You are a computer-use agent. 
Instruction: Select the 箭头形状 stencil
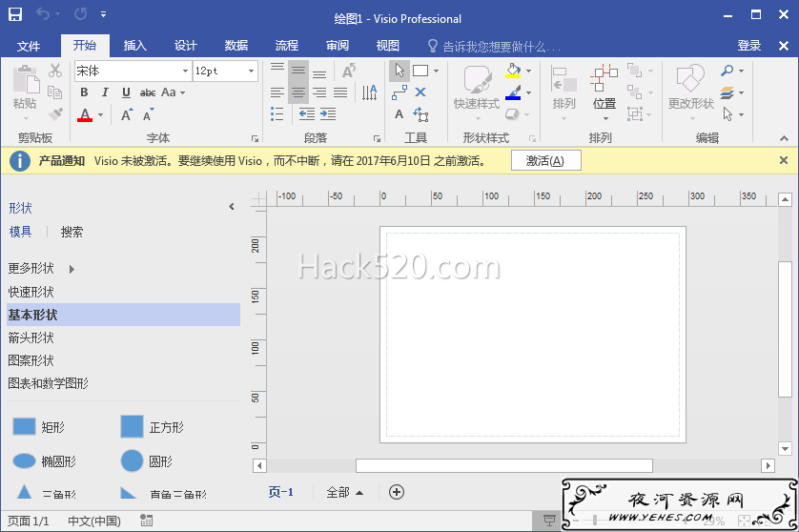click(123, 338)
